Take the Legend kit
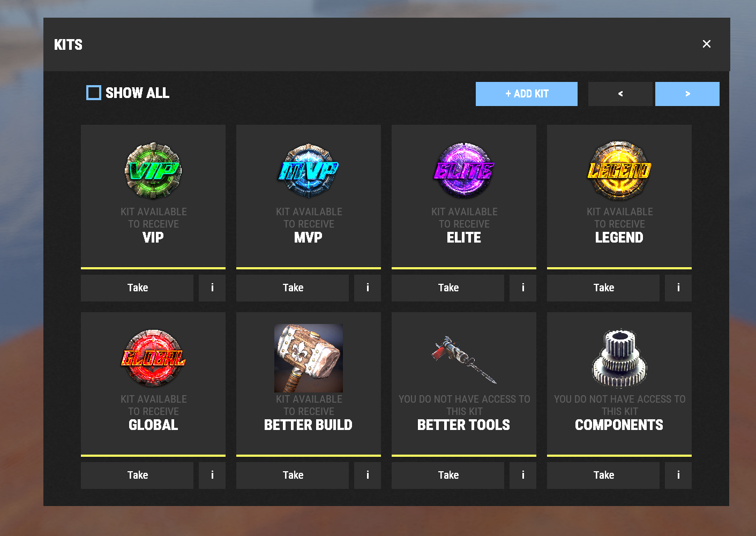756x536 pixels. [x=603, y=288]
